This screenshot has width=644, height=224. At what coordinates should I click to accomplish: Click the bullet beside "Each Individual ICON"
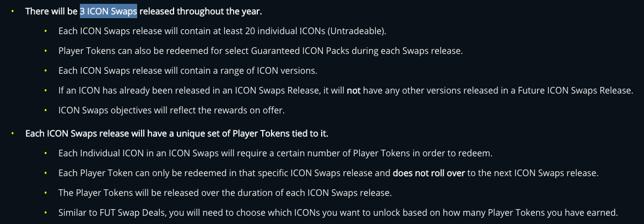pos(46,154)
